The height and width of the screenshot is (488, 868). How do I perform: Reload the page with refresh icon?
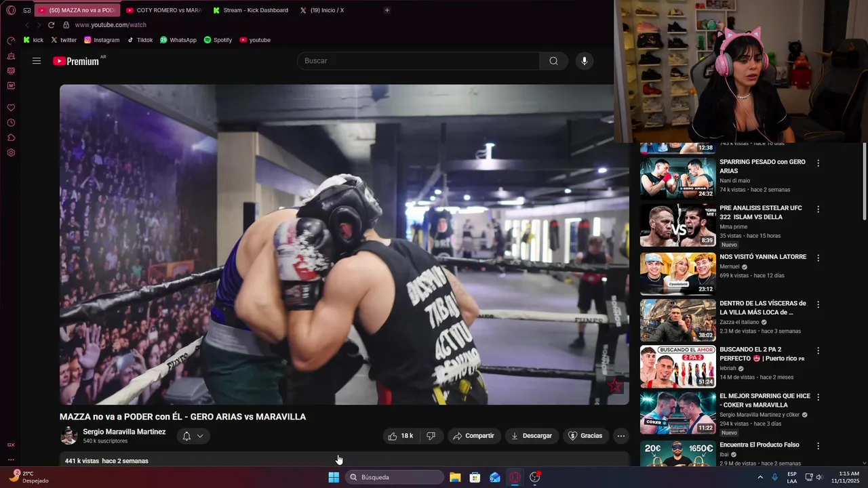[51, 25]
